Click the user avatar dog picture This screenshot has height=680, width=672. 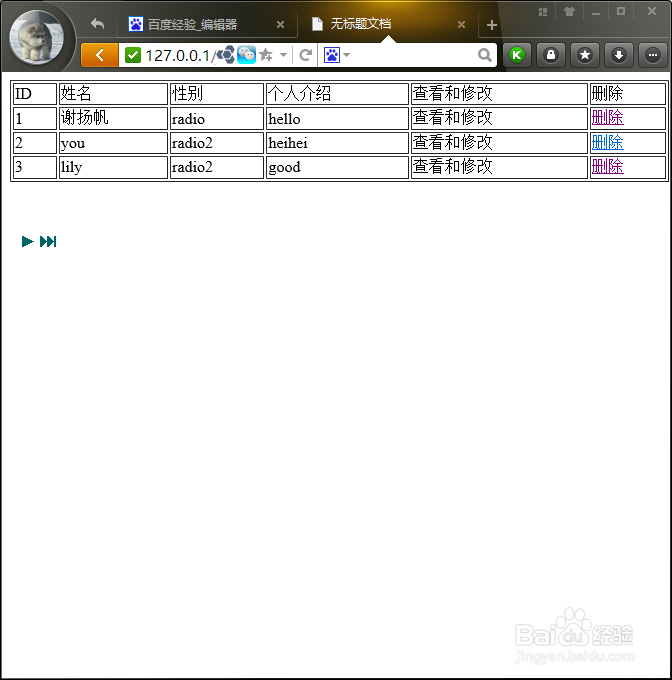36,38
